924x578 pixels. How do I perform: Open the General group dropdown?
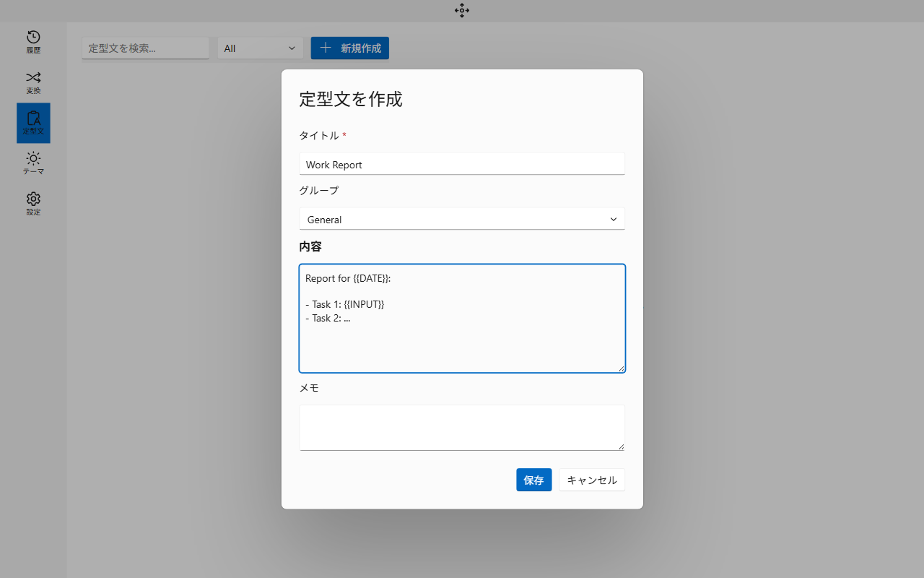pos(461,219)
